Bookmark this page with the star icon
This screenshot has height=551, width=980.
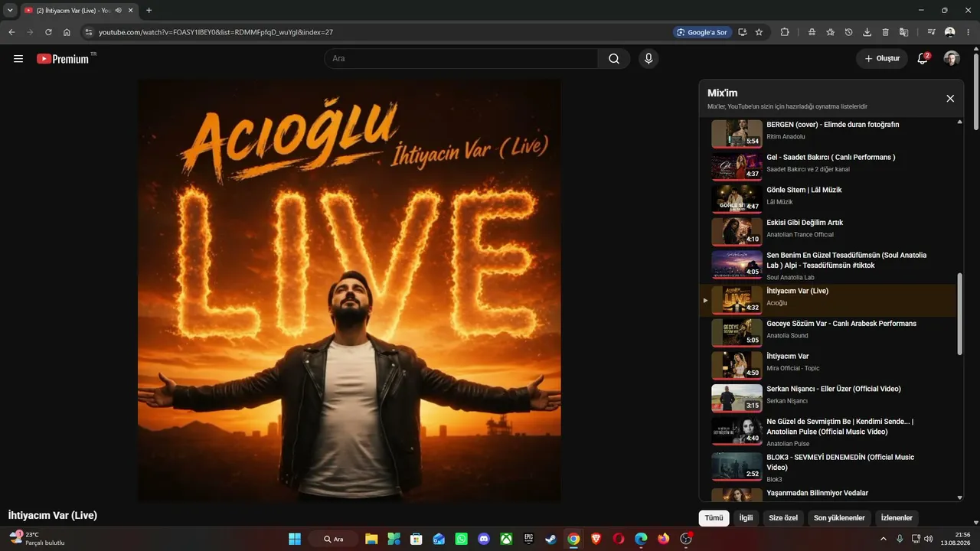tap(759, 32)
